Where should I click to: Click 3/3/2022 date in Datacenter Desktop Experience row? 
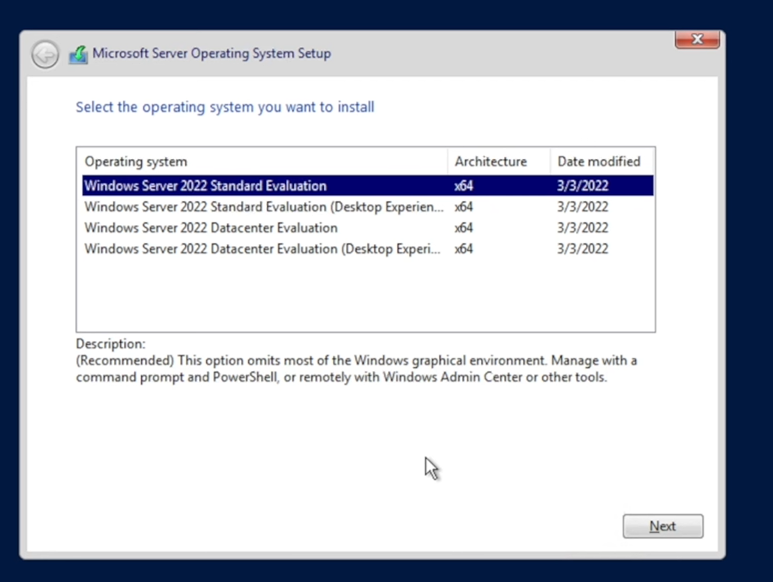583,249
